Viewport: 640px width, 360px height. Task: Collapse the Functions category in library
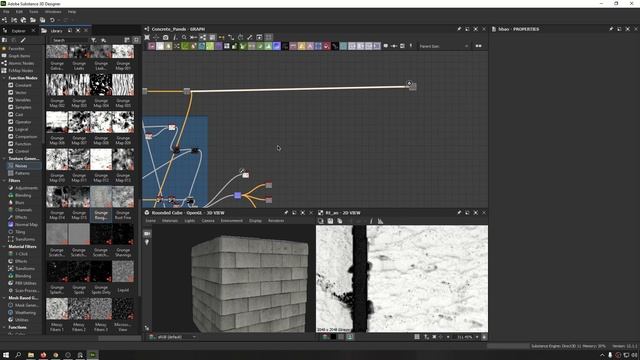click(4, 327)
